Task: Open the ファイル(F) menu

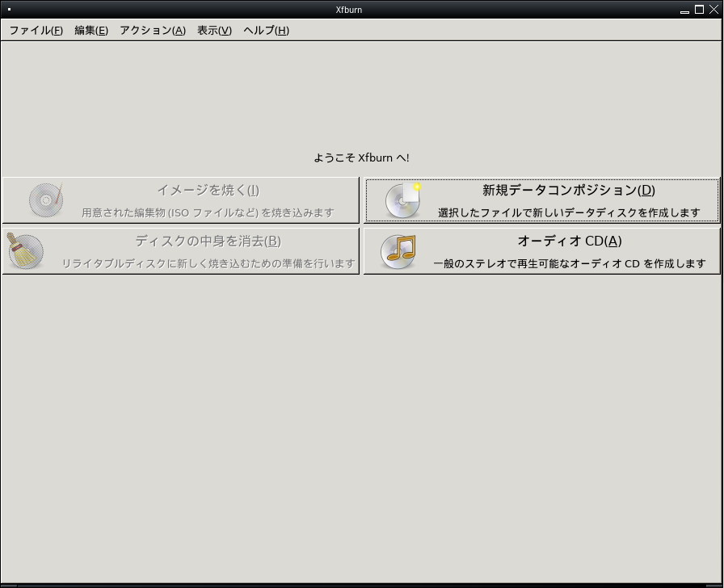Action: pyautogui.click(x=36, y=31)
